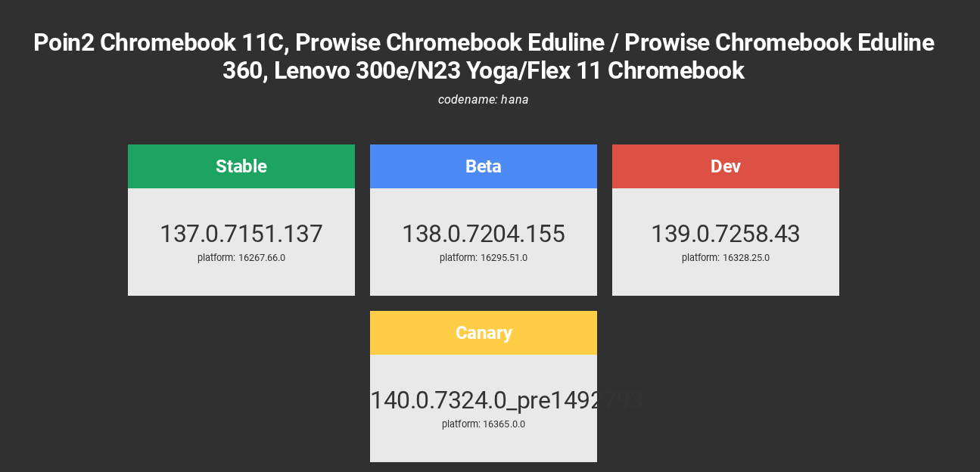Select Dev version 139.0.7258.43
This screenshot has height=472, width=980.
(726, 234)
